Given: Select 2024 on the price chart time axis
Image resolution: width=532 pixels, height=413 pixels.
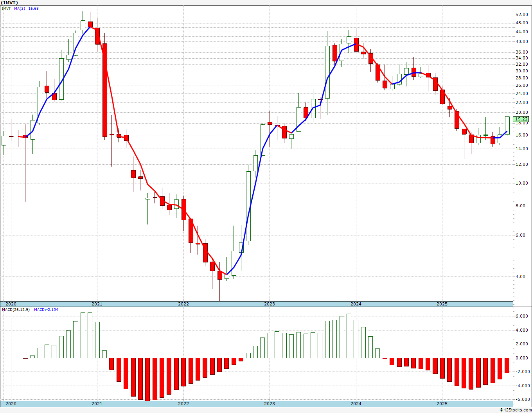Looking at the screenshot, I should point(356,304).
